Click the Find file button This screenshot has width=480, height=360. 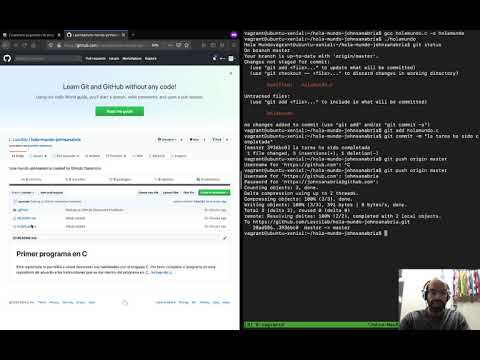[189, 193]
